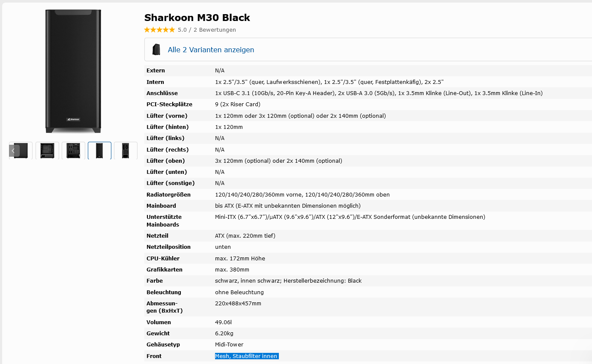
Task: Select the rear panel view thumbnail
Action: click(x=126, y=151)
